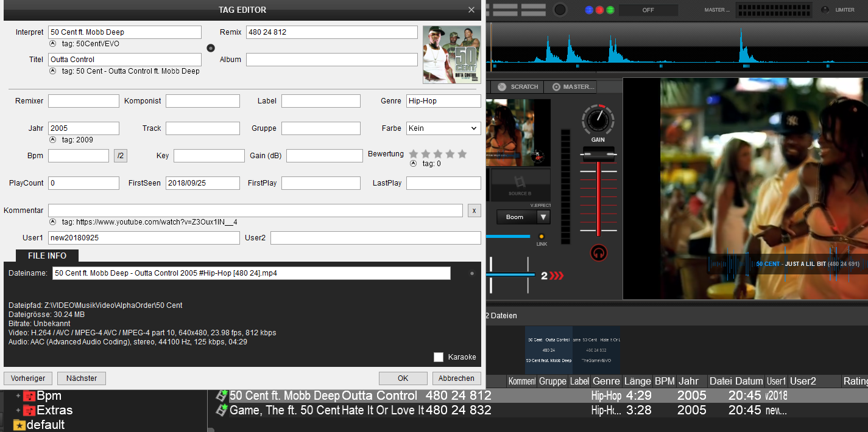
Task: Click the green color dot in top bar
Action: coord(610,10)
